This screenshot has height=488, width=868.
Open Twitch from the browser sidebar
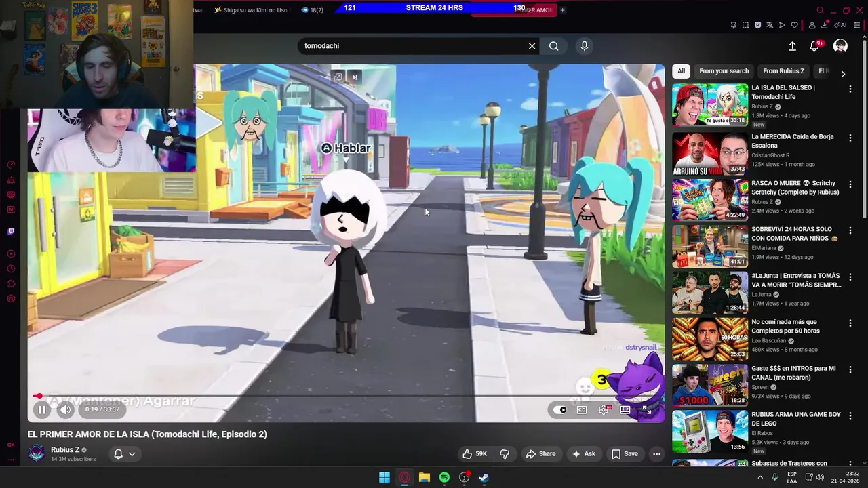point(11,232)
